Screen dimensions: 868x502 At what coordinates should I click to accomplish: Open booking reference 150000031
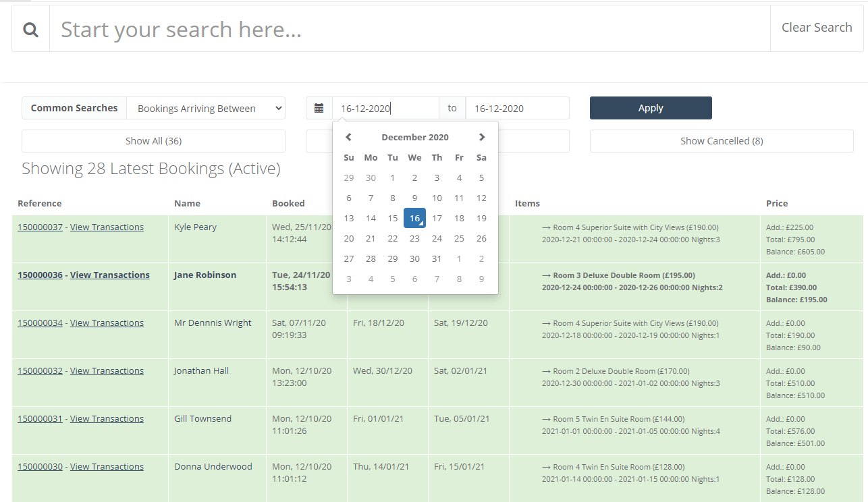click(40, 418)
